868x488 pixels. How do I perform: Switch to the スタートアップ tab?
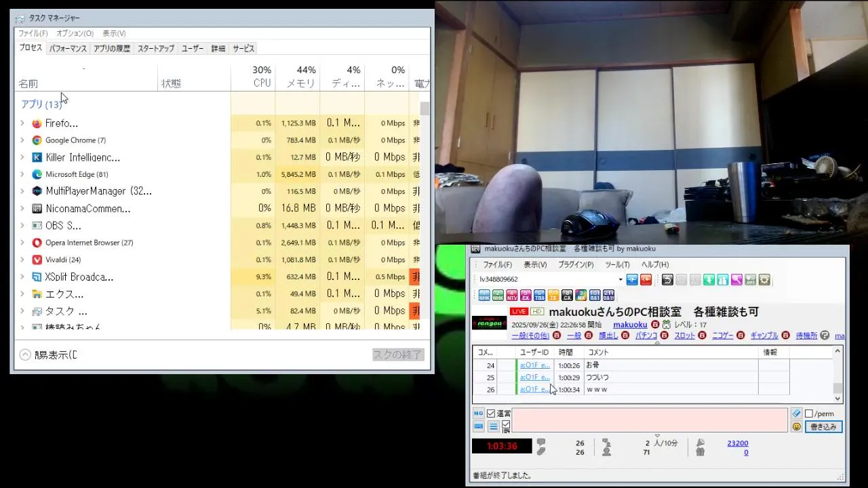pyautogui.click(x=156, y=49)
